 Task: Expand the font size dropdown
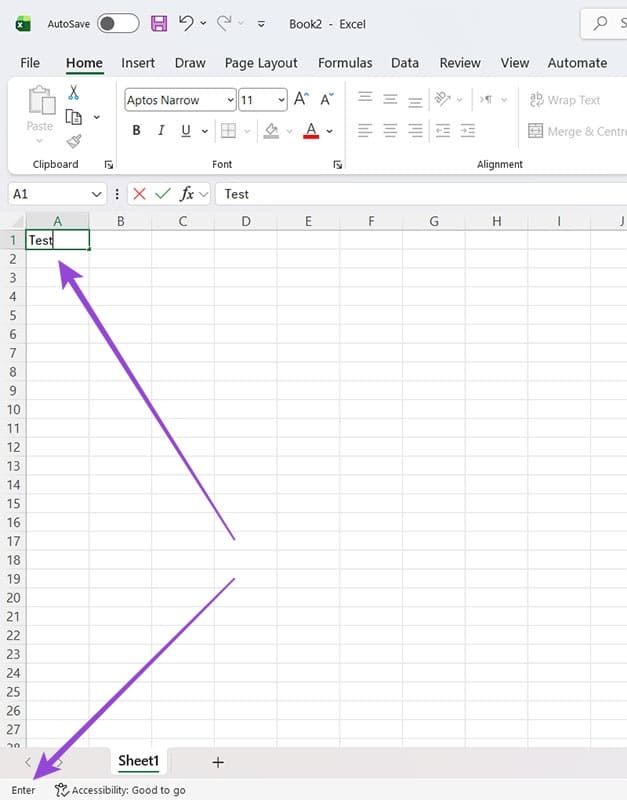point(281,100)
